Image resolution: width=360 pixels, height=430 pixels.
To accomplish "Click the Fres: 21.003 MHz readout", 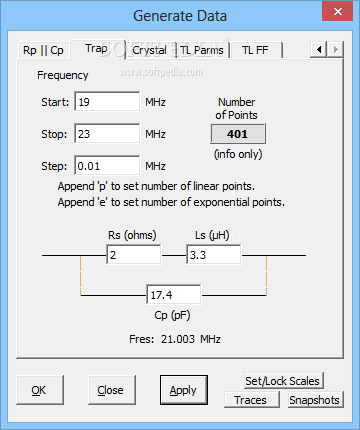I will (175, 339).
